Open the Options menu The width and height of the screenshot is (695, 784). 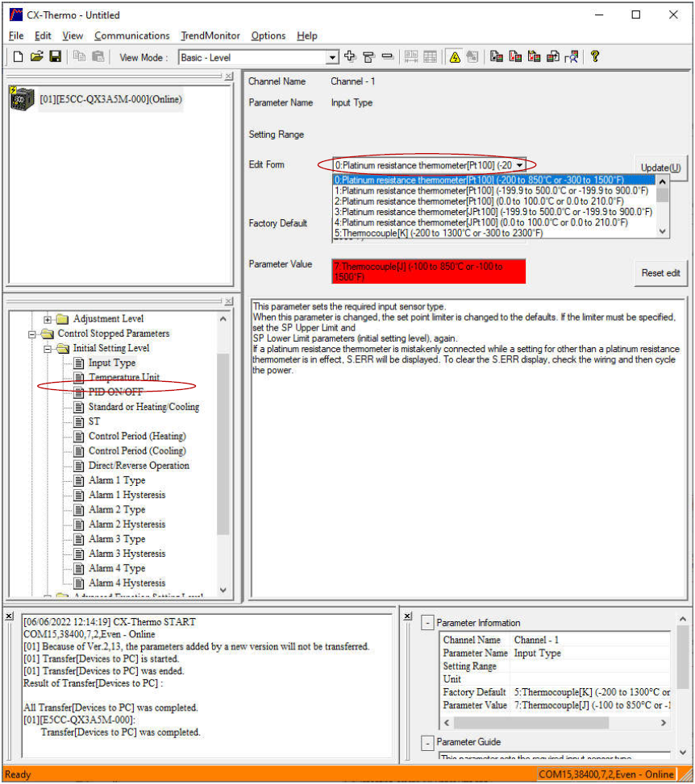tap(268, 35)
